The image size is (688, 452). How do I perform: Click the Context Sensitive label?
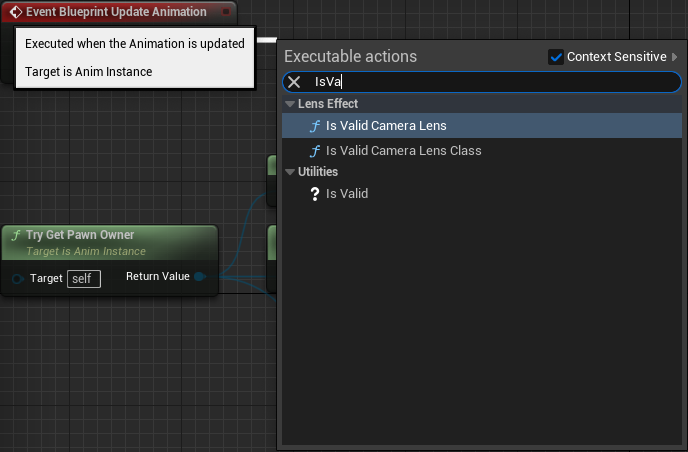coord(616,57)
